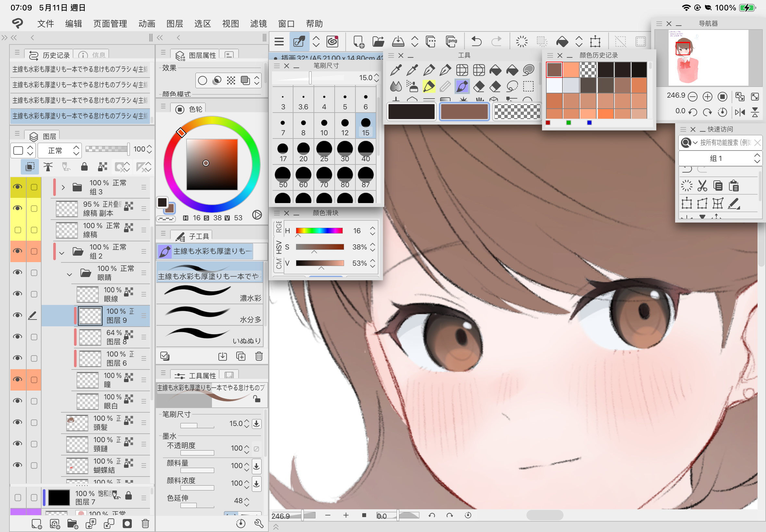Toggle the clip to layer below icon

pyautogui.click(x=30, y=167)
